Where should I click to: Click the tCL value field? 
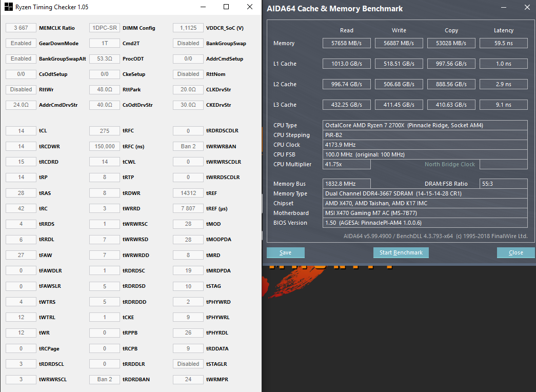21,131
